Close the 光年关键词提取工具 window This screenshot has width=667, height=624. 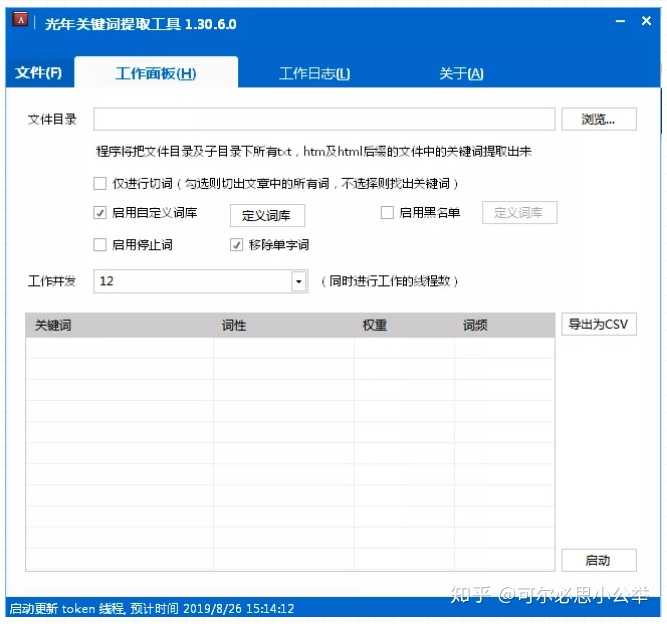pyautogui.click(x=646, y=21)
